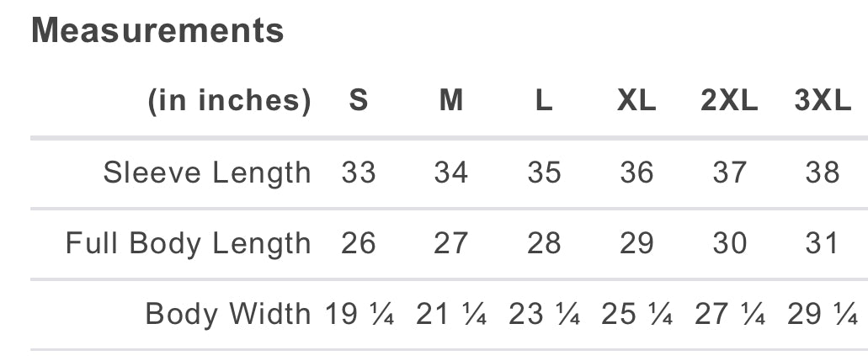Click body width value 23 ¼
Image resolution: width=868 pixels, height=361 pixels.
click(x=544, y=314)
